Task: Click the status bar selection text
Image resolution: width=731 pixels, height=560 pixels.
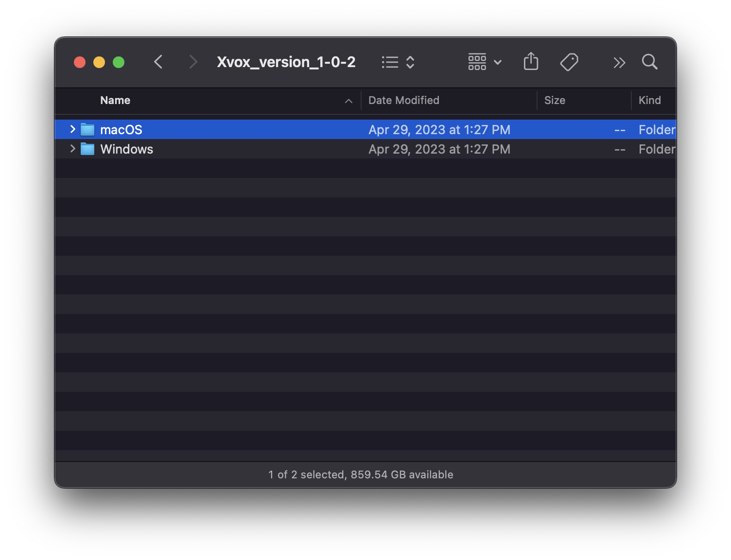Action: 361,474
